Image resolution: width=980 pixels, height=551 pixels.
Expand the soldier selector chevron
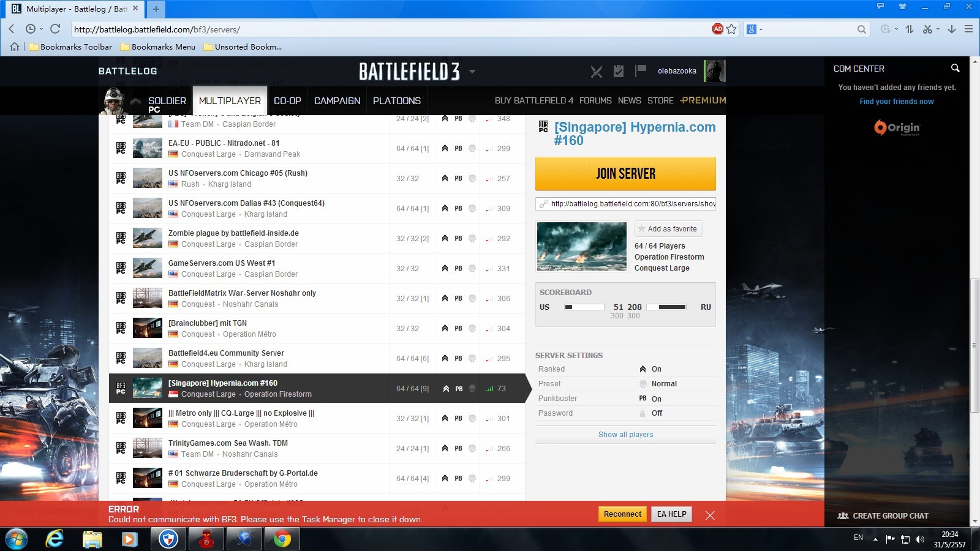(135, 101)
